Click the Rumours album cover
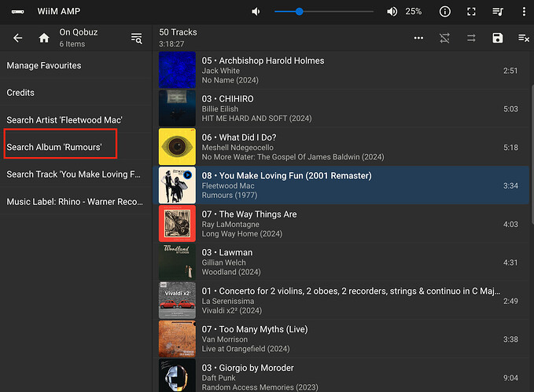 (x=177, y=185)
